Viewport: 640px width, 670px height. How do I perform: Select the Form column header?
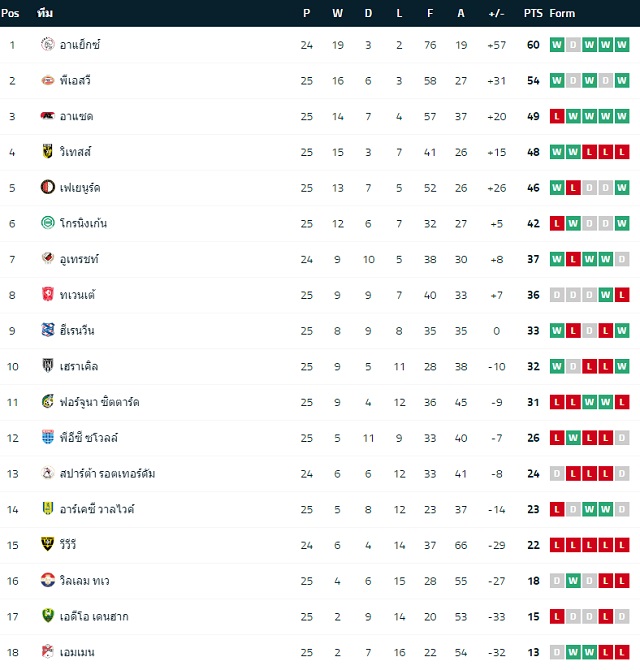(562, 13)
